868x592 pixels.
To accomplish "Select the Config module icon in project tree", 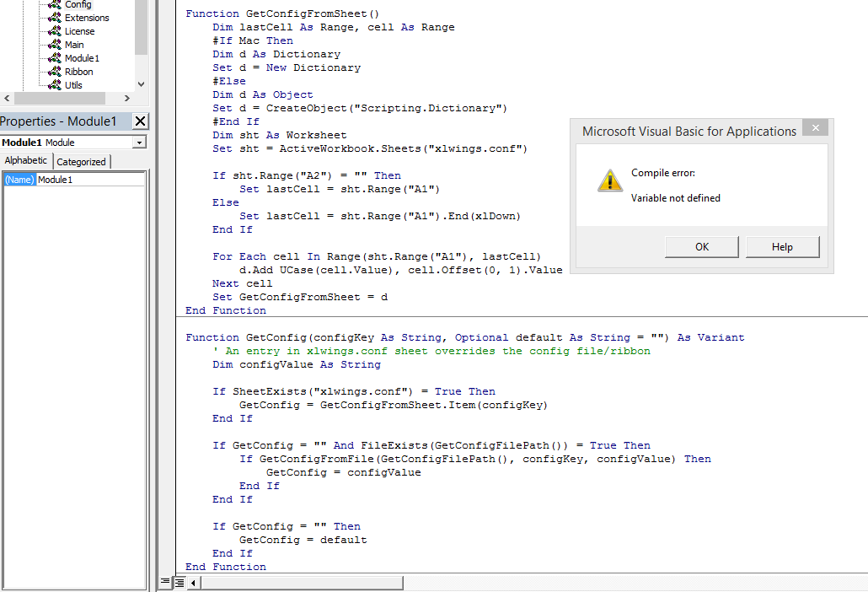I will [54, 4].
